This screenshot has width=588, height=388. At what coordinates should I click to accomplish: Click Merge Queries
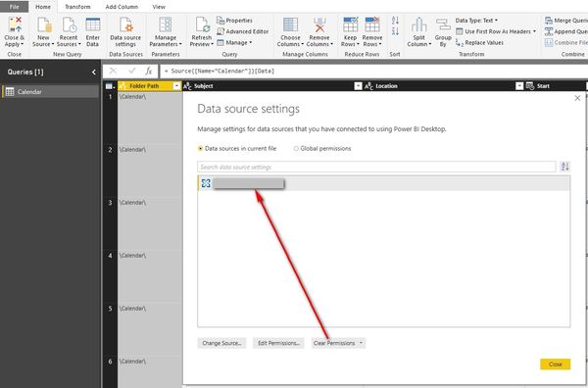[566, 21]
